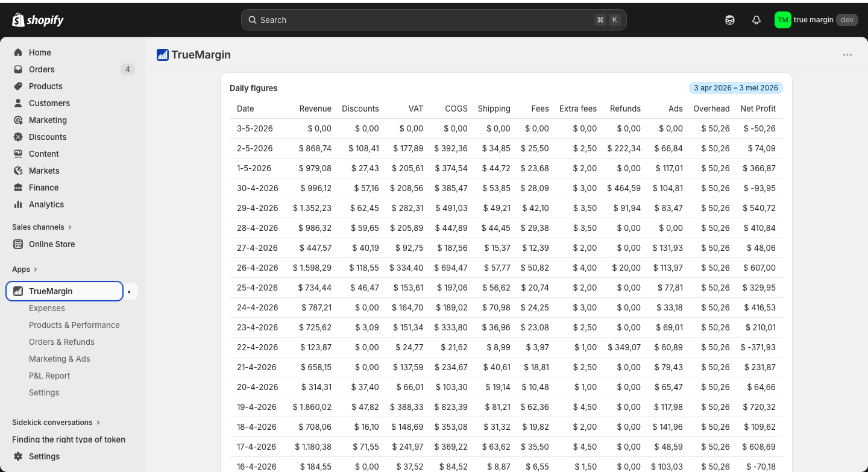Click the Refunds column header
This screenshot has width=868, height=472.
coord(625,109)
